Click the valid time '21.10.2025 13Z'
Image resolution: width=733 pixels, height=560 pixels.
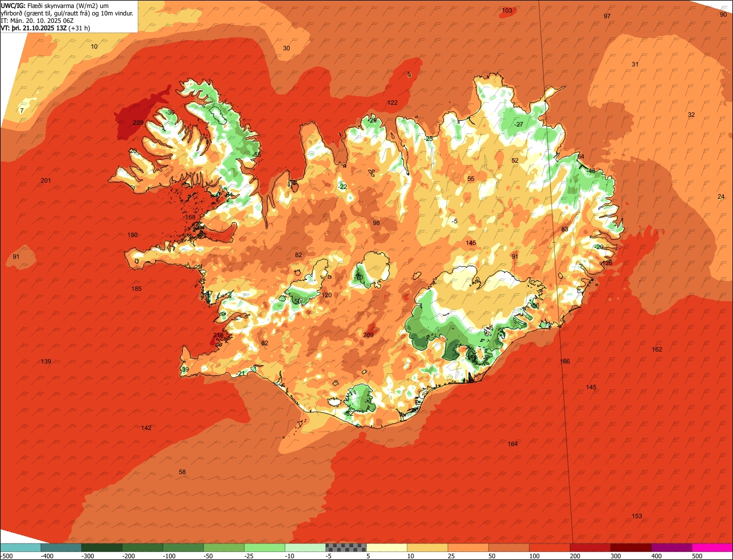45,27
